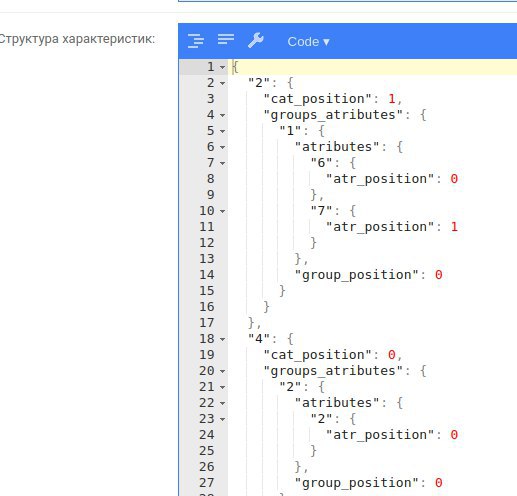This screenshot has height=496, width=517.
Task: Click "group_position" key on line 14
Action: point(357,275)
